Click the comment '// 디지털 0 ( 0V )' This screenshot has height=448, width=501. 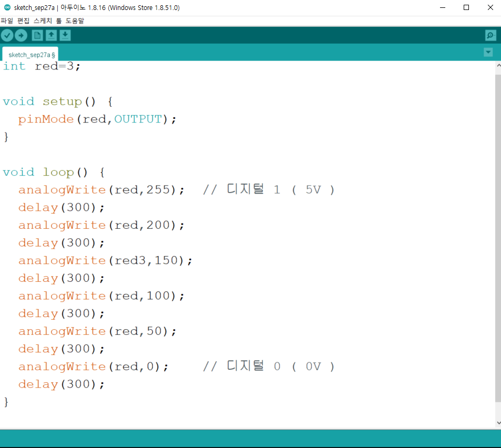pyautogui.click(x=269, y=366)
